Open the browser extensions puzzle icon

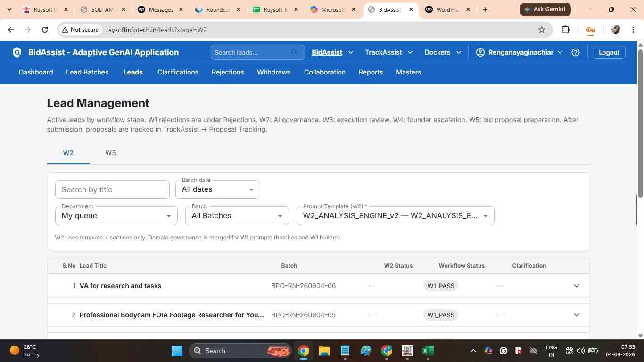566,30
